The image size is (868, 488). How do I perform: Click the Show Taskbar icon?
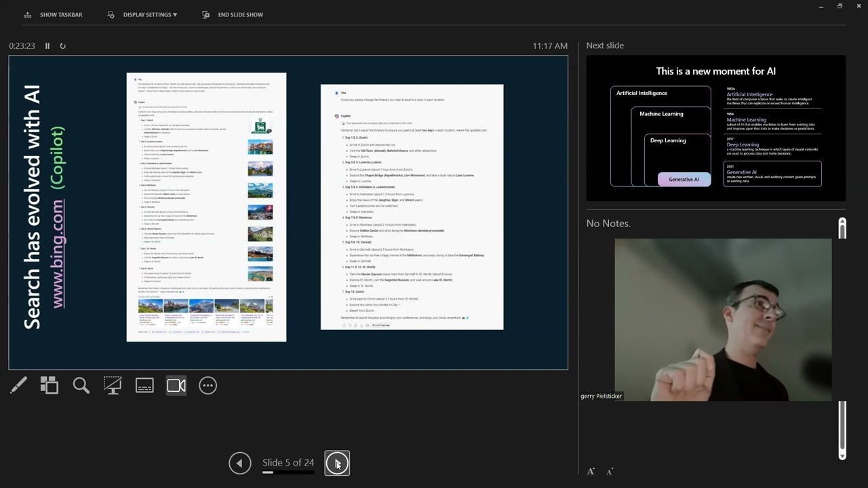click(27, 14)
